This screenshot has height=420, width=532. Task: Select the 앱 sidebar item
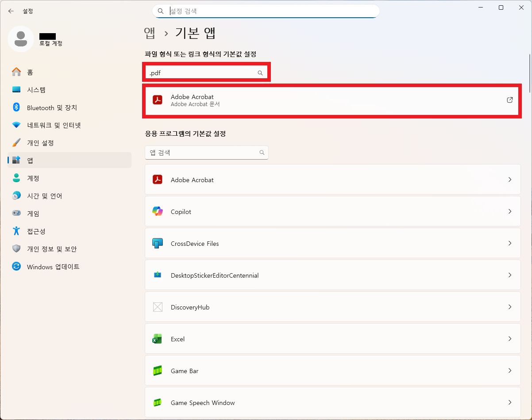69,160
